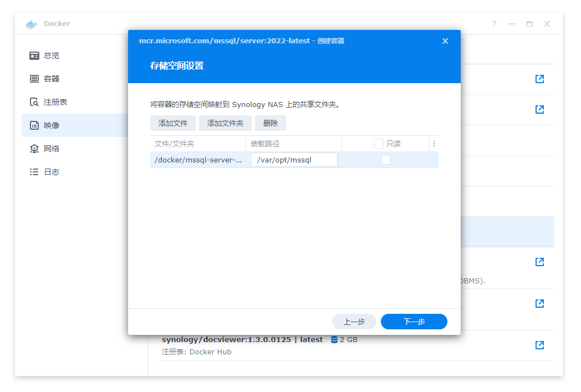The width and height of the screenshot is (581, 392).
Task: Minimize the Docker window
Action: click(511, 24)
